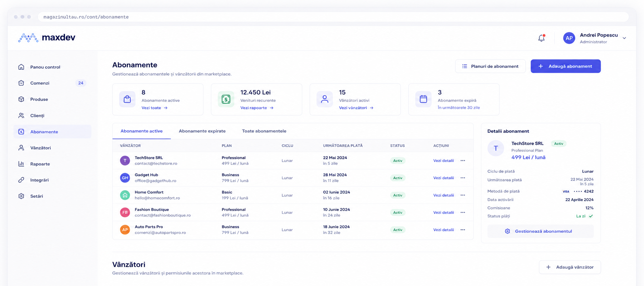Click the Auto Parts Pro AP avatar
Image resolution: width=644 pixels, height=286 pixels.
click(125, 230)
